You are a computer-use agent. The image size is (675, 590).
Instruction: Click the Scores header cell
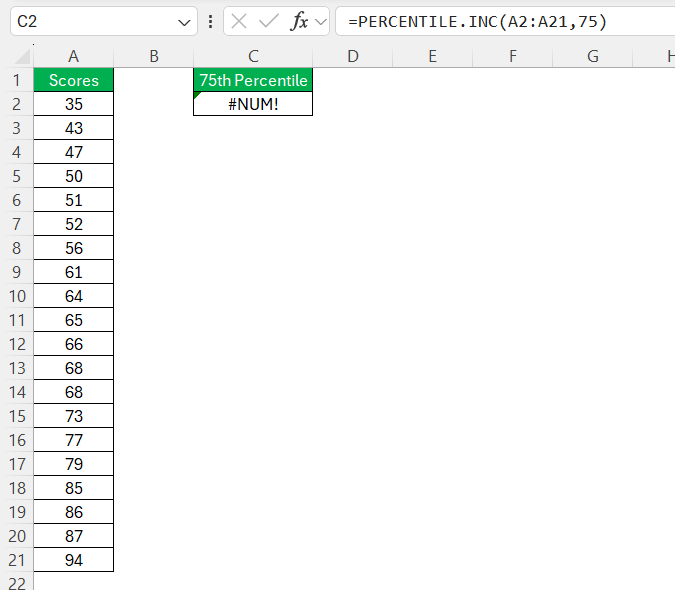point(74,80)
